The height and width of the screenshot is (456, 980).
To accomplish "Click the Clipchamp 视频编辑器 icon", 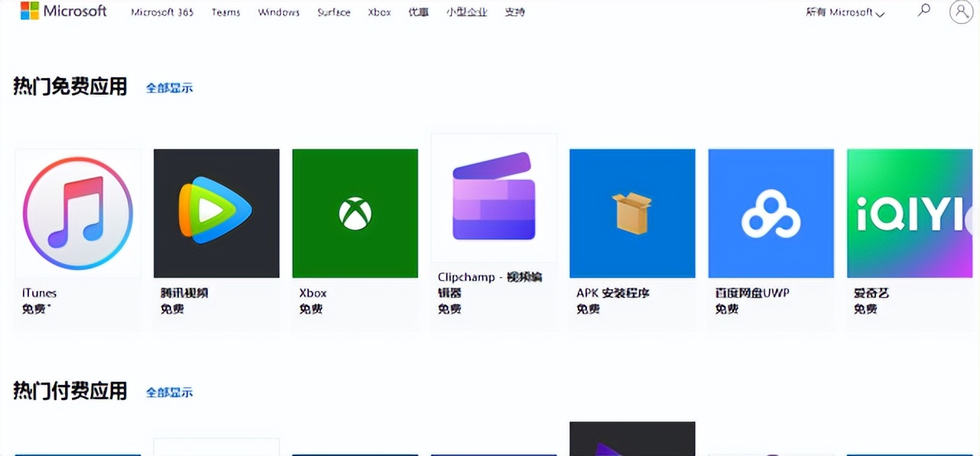I will click(493, 197).
